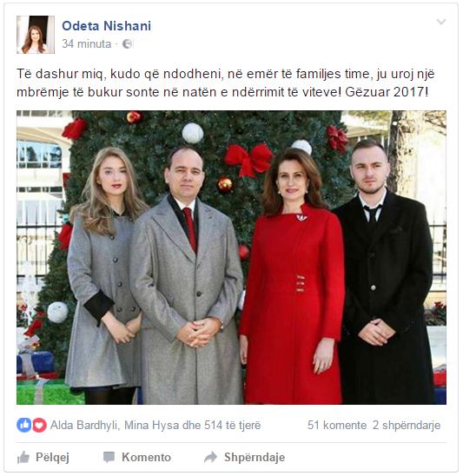The height and width of the screenshot is (476, 463).
Task: Click the speech bubble comment icon
Action: pyautogui.click(x=109, y=457)
